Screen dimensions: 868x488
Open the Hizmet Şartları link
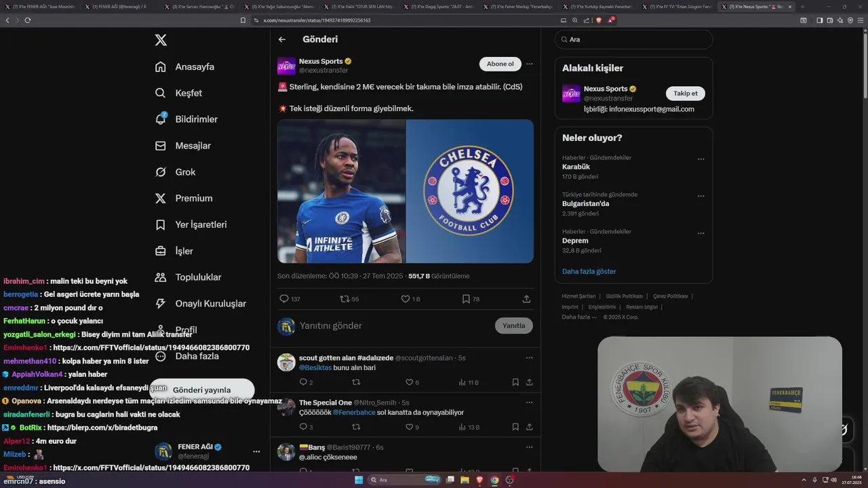[578, 296]
